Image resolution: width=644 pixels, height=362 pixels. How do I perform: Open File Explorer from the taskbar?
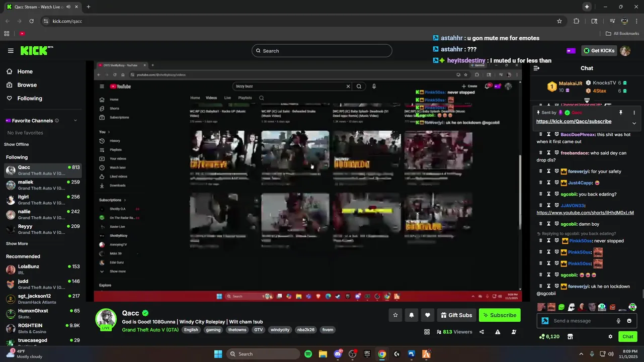(323, 354)
